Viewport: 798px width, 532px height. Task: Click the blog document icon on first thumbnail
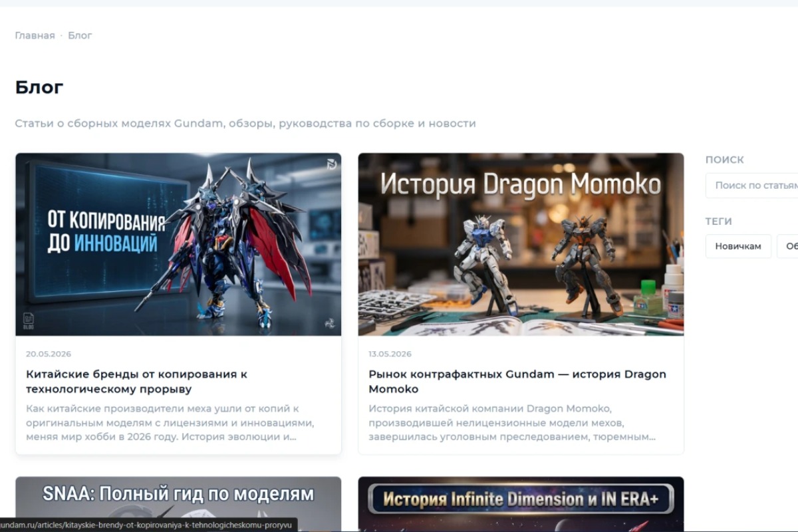[29, 321]
